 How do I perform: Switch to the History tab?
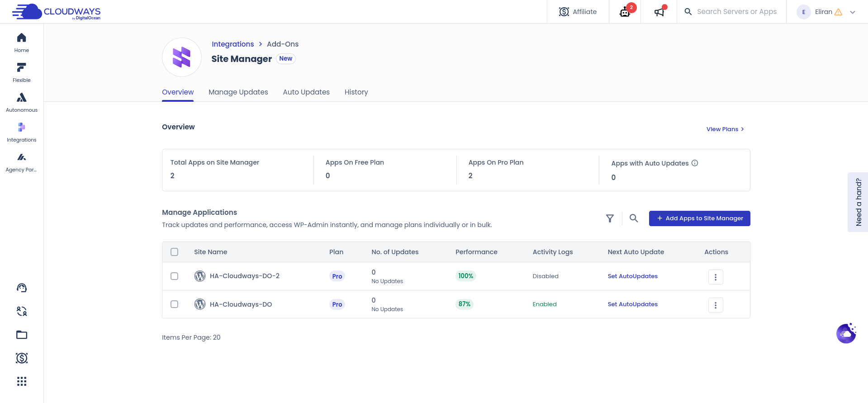click(x=356, y=92)
